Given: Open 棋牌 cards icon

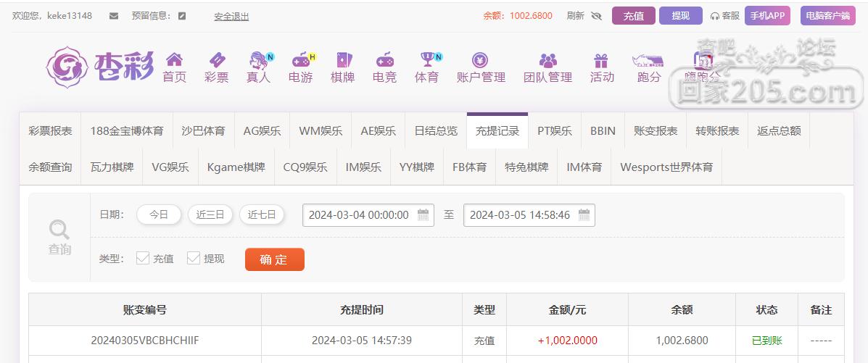Looking at the screenshot, I should click(x=343, y=59).
